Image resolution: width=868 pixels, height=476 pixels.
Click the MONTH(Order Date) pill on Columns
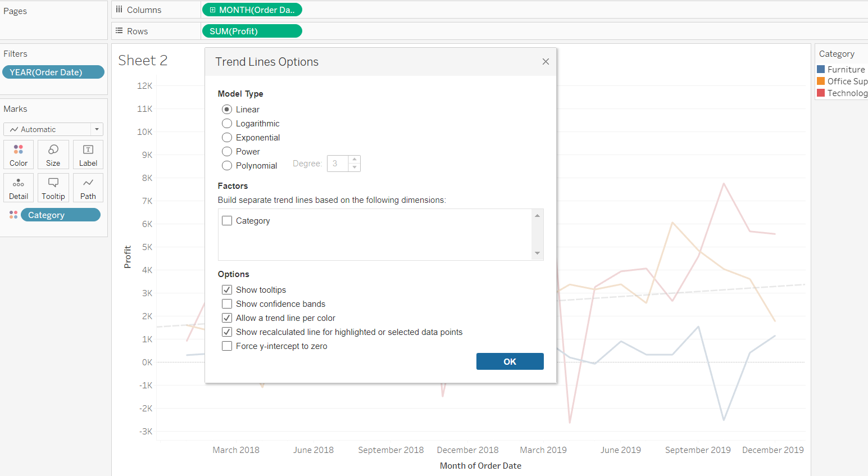click(252, 10)
